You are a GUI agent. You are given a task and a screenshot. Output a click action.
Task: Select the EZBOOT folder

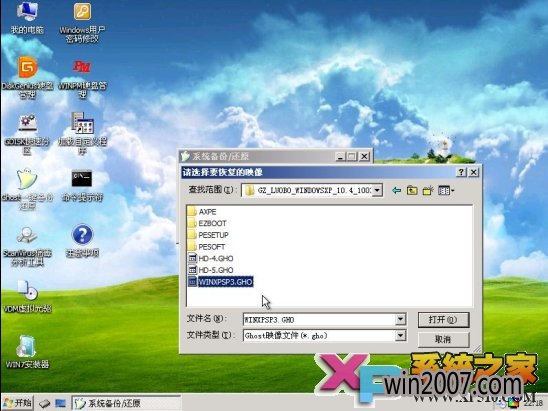point(207,223)
